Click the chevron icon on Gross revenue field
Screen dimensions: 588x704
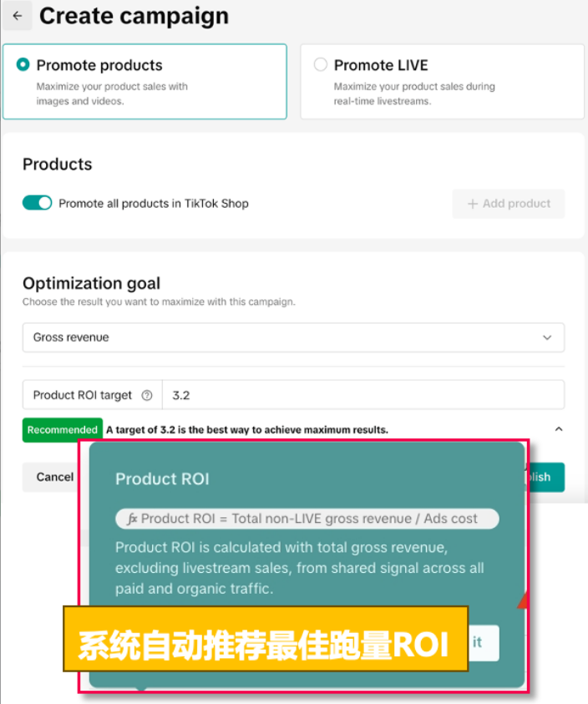point(547,337)
